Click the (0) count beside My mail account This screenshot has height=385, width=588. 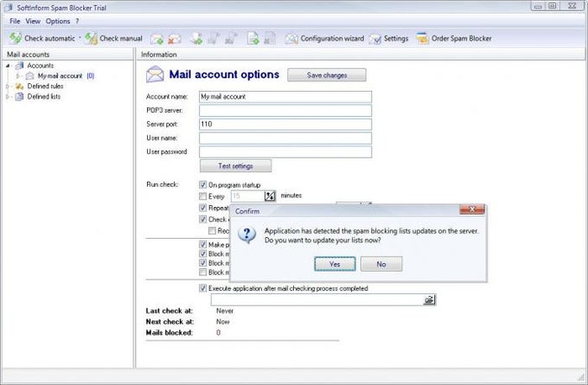[91, 76]
